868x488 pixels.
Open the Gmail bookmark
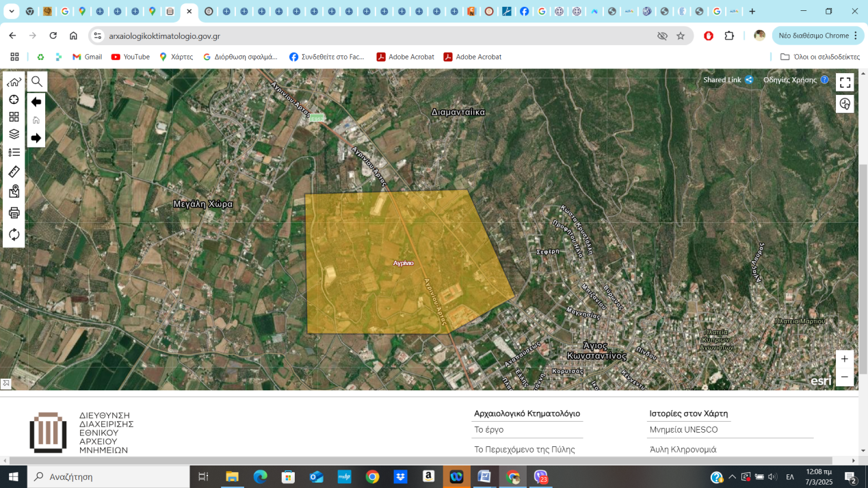pyautogui.click(x=87, y=57)
